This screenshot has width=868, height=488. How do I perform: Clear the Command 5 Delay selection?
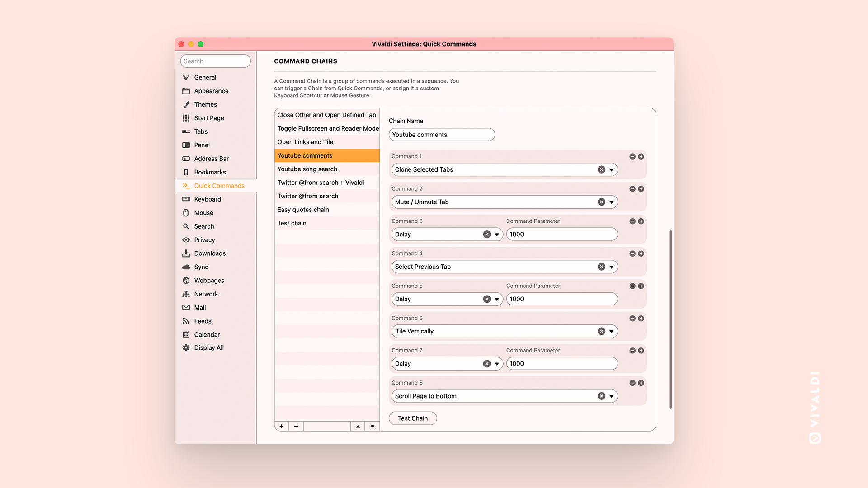(487, 299)
